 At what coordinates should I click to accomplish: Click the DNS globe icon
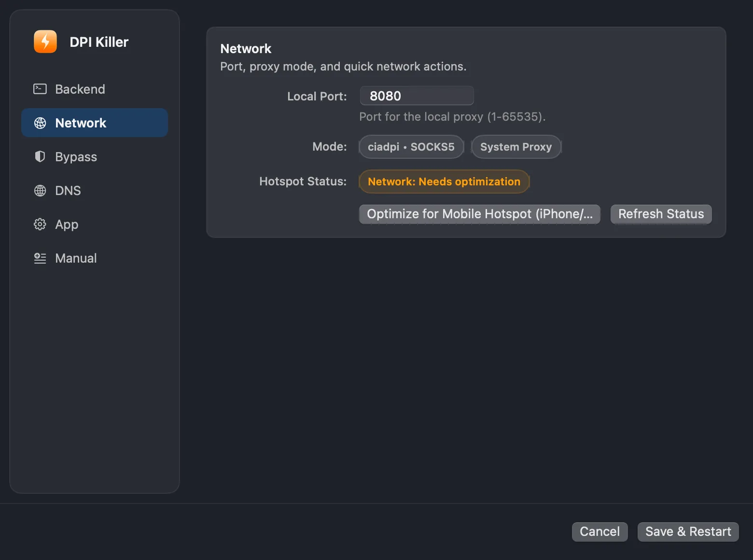click(x=40, y=191)
